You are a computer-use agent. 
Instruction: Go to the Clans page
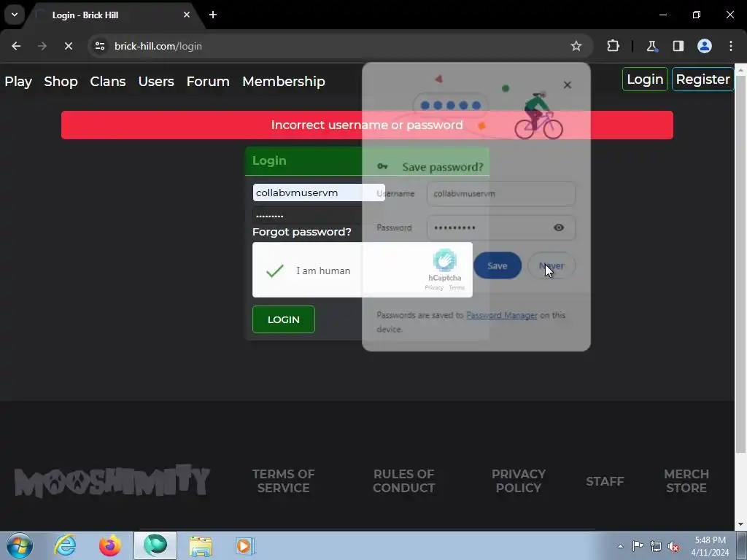(x=108, y=82)
